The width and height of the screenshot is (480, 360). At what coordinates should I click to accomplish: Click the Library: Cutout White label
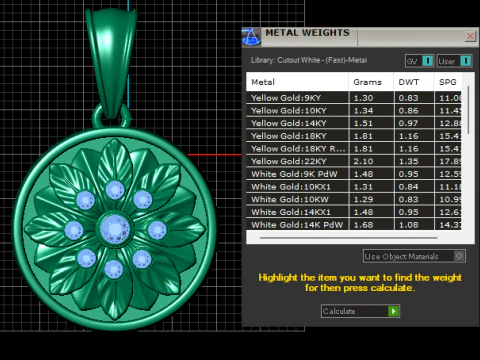click(309, 60)
